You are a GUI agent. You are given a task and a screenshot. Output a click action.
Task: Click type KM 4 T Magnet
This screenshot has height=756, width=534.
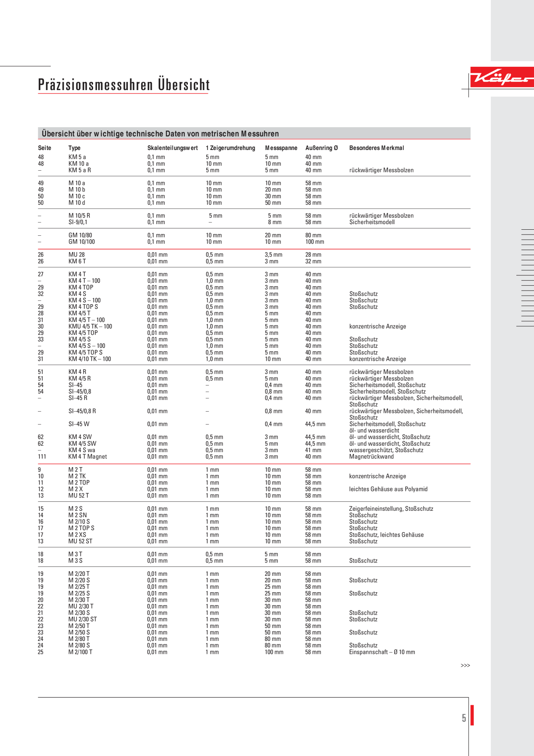click(87, 456)
